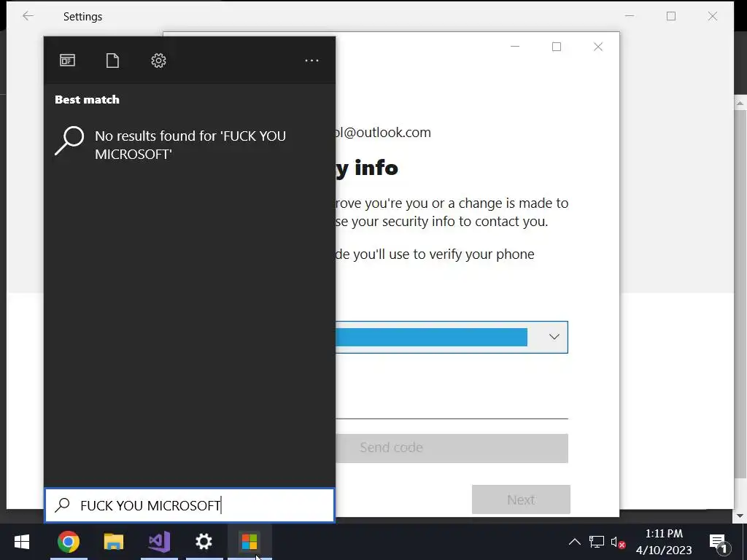Viewport: 747px width, 560px height.
Task: Open File Explorer from taskbar
Action: (113, 542)
